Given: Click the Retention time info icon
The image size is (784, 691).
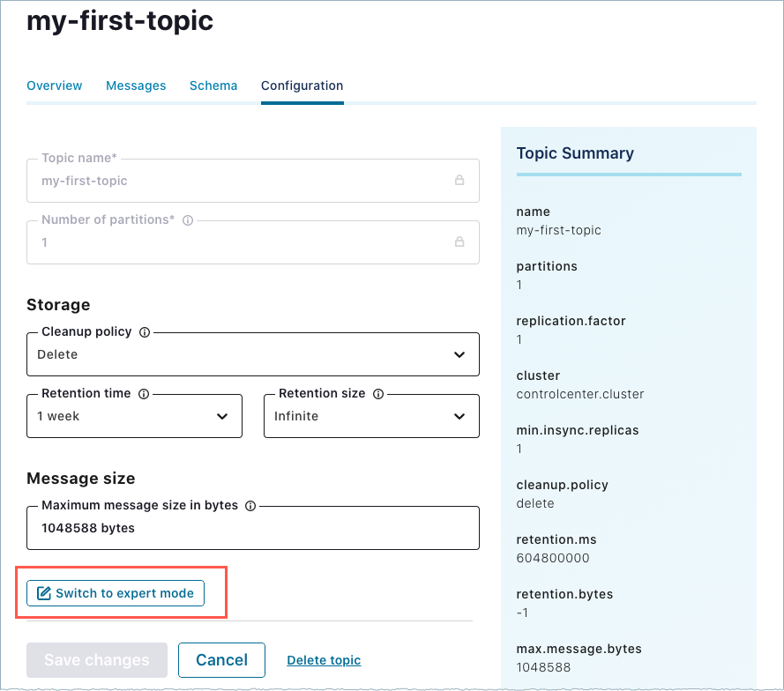Looking at the screenshot, I should pyautogui.click(x=146, y=394).
